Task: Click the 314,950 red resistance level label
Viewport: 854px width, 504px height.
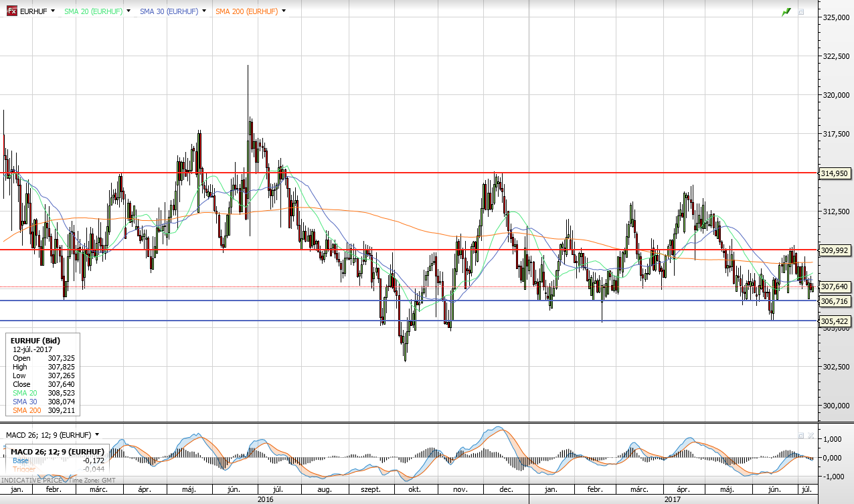Action: [835, 173]
